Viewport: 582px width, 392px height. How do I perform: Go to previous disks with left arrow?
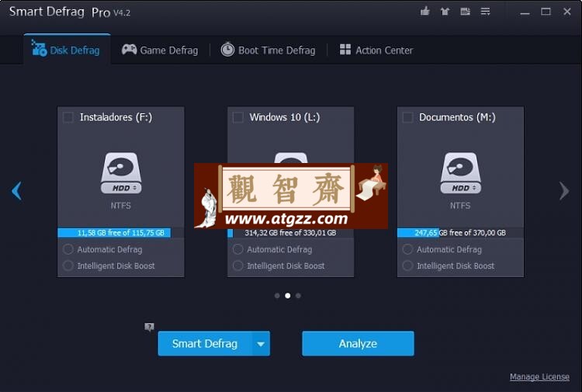click(16, 191)
